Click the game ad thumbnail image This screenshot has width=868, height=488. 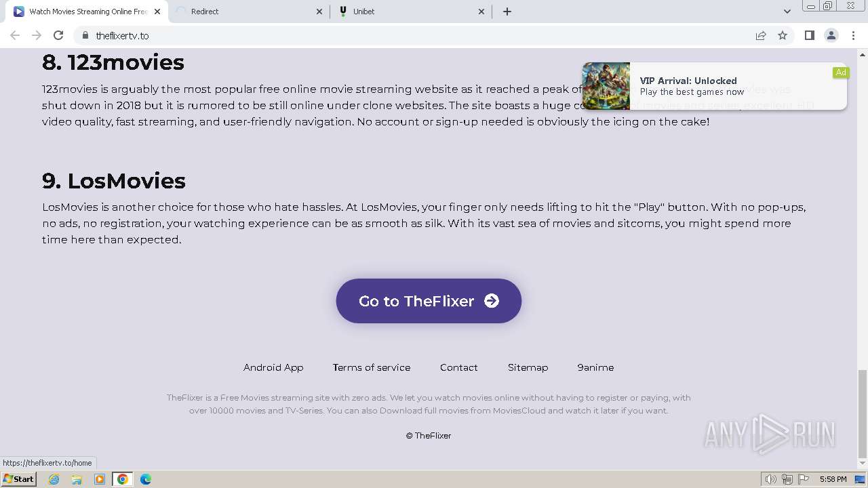pyautogui.click(x=606, y=86)
